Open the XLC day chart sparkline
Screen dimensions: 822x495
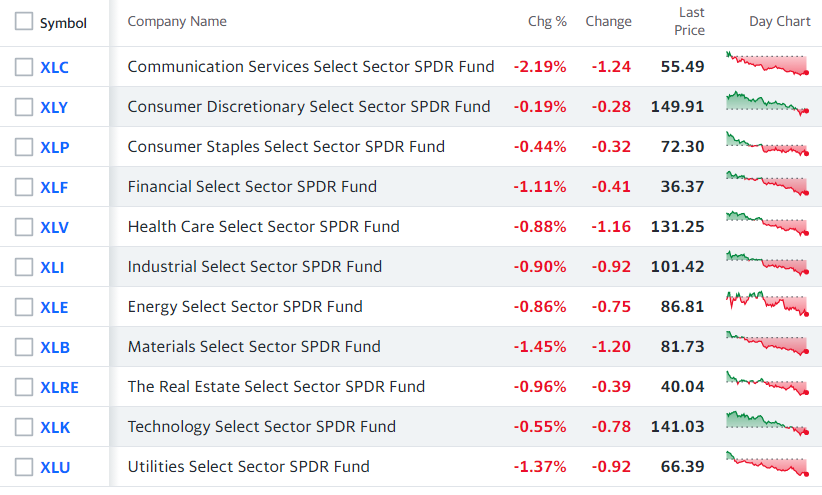(767, 64)
